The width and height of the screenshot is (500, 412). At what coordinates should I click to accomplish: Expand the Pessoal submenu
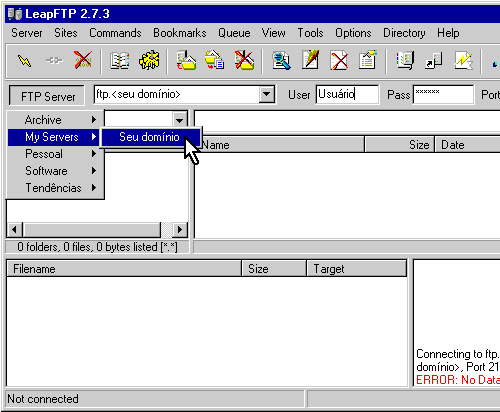coord(56,154)
